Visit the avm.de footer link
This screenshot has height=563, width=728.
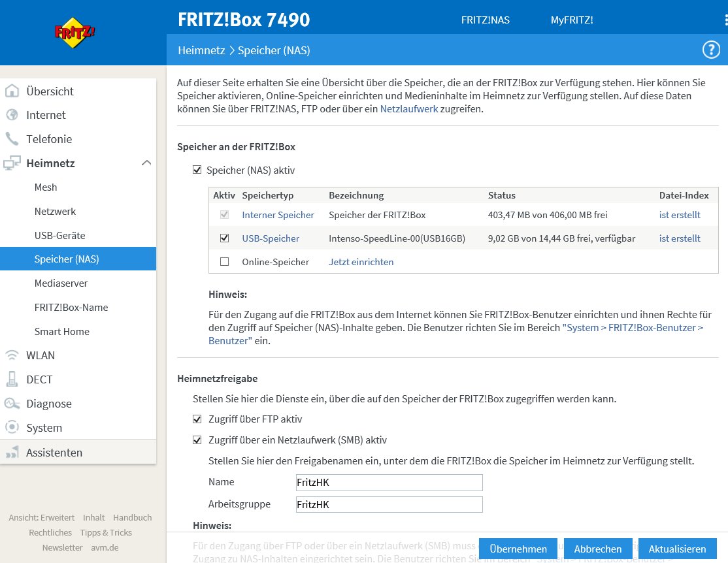click(105, 548)
